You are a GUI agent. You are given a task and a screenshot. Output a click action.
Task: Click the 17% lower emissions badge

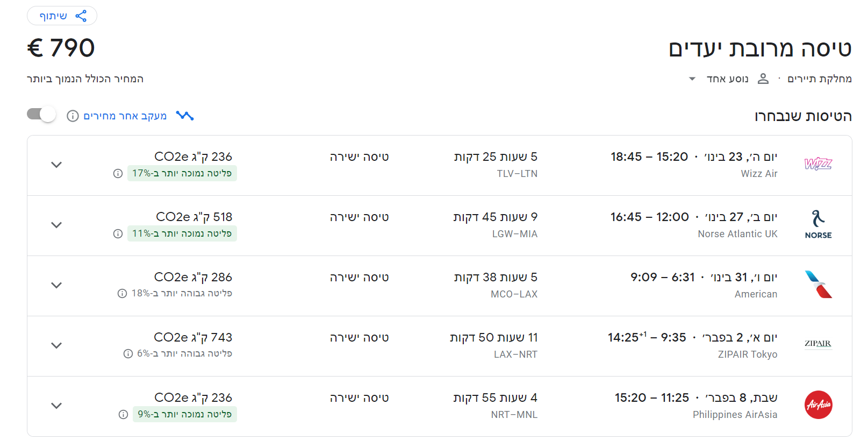[182, 173]
